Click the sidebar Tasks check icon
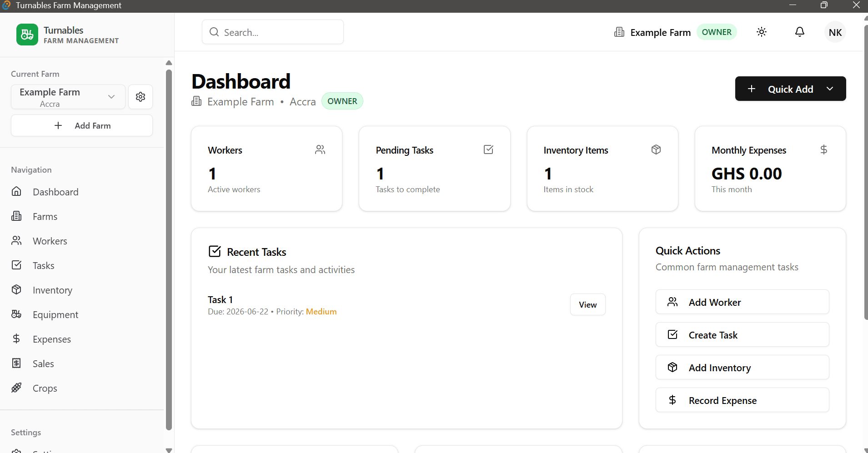 click(x=16, y=265)
